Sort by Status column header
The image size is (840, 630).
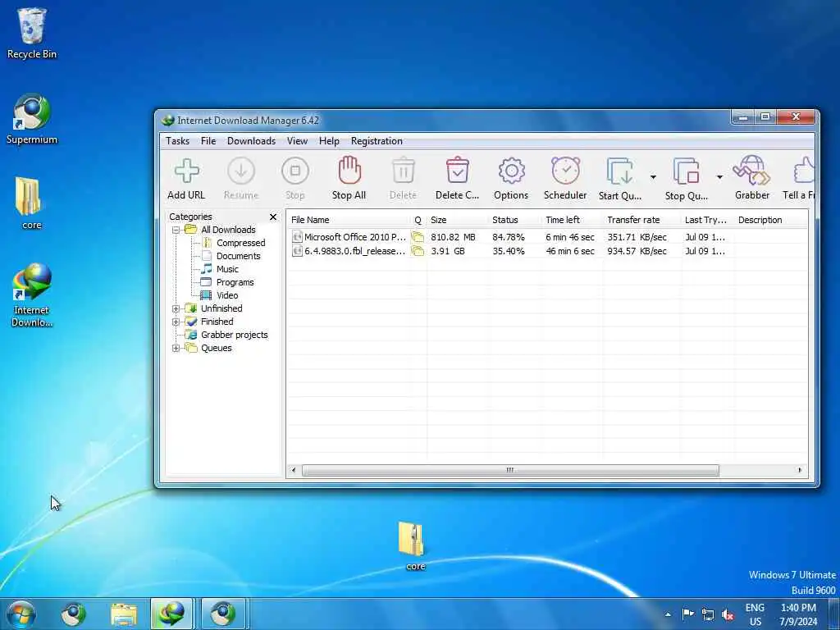[x=515, y=220]
